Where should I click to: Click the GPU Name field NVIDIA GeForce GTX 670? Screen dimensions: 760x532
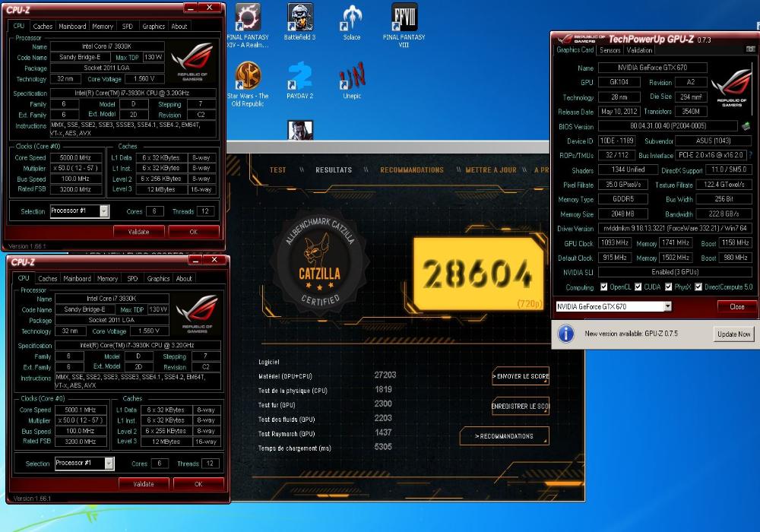click(652, 68)
